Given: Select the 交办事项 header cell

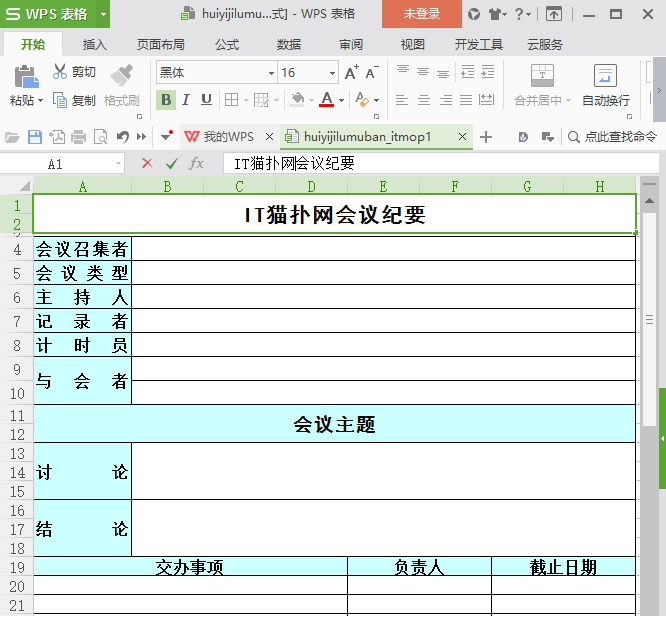Looking at the screenshot, I should pyautogui.click(x=190, y=567).
